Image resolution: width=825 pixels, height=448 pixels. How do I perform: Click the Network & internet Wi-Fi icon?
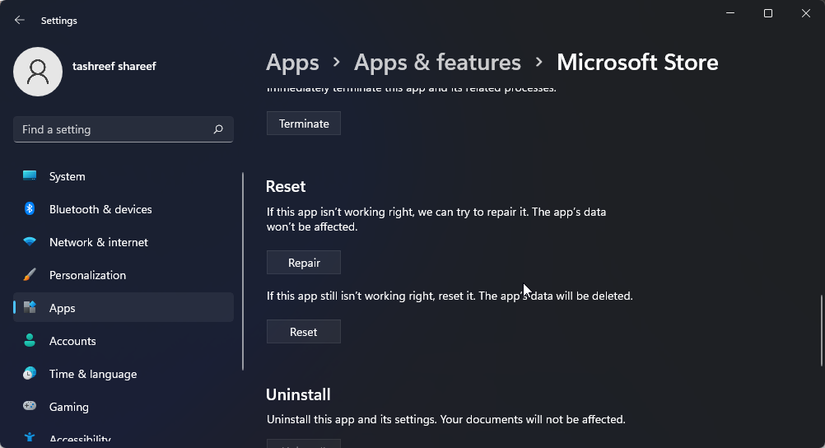tap(30, 242)
